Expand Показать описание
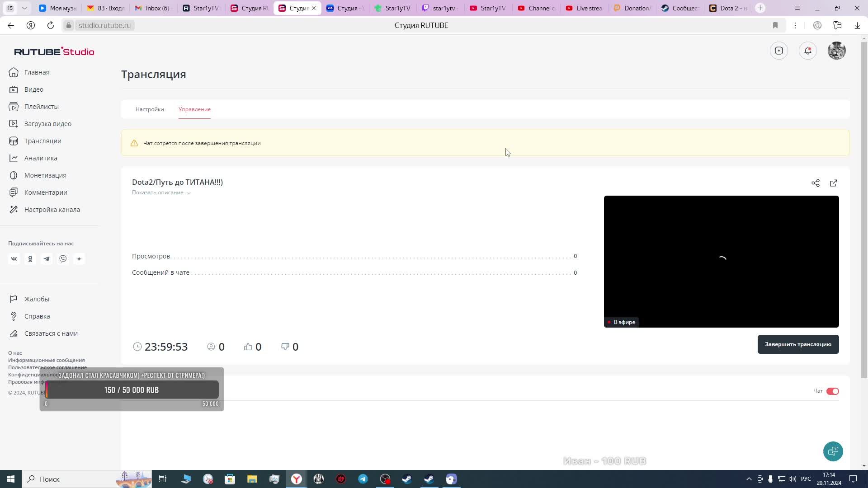868x488 pixels. [161, 192]
